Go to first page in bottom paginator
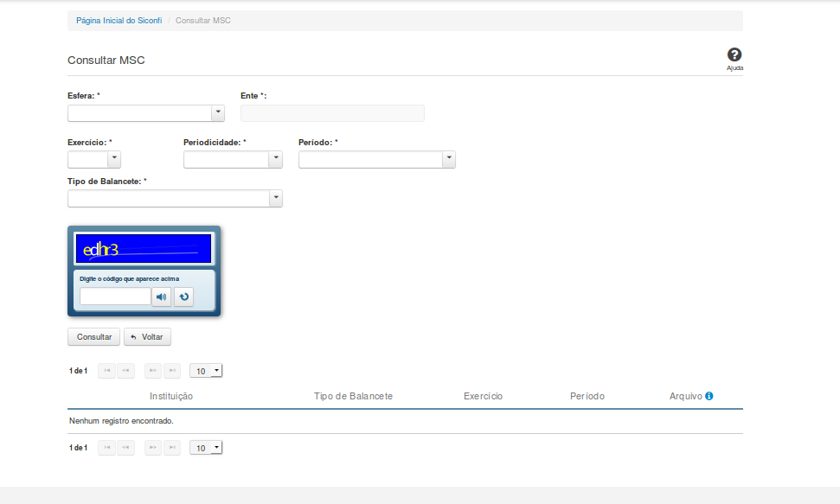The height and width of the screenshot is (504, 840). coord(107,448)
